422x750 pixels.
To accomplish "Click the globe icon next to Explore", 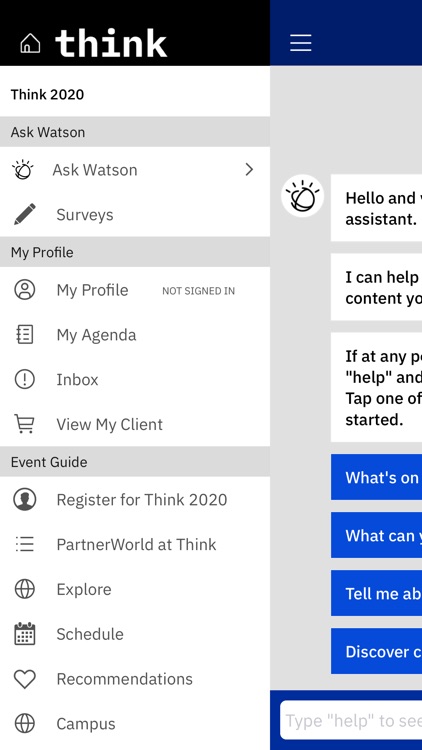I will tap(24, 589).
